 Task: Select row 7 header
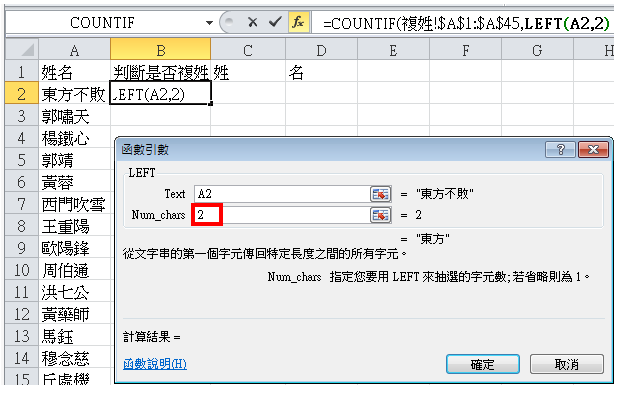click(x=22, y=204)
